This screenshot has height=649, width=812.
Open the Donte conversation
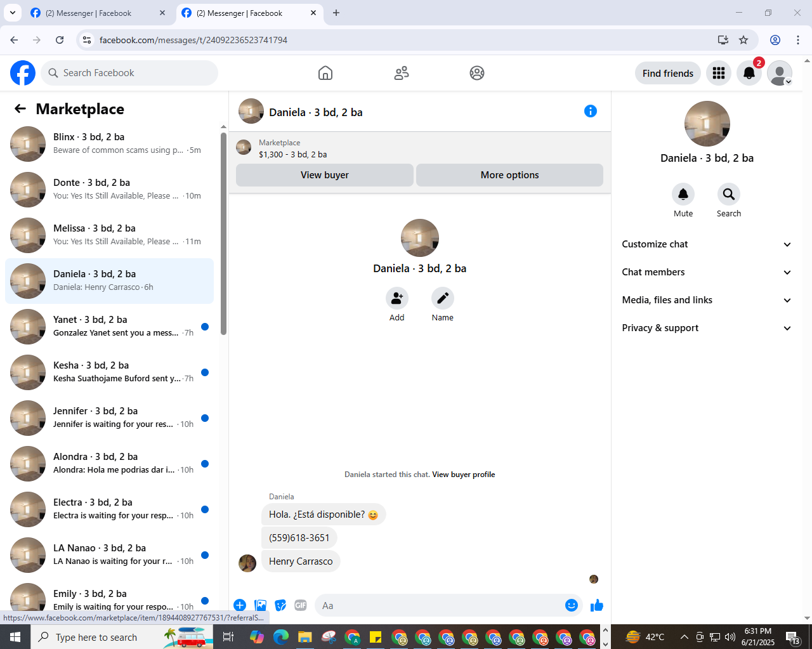[x=109, y=190]
